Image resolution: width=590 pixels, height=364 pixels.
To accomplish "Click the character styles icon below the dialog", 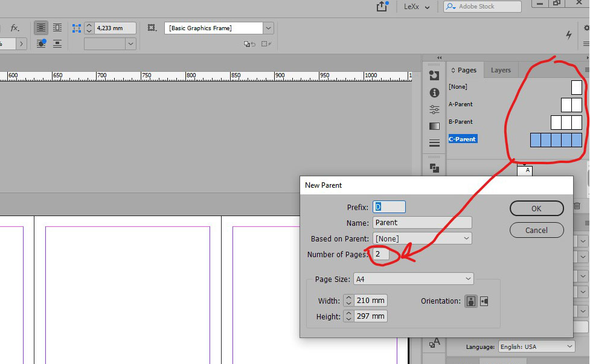I will click(x=435, y=343).
